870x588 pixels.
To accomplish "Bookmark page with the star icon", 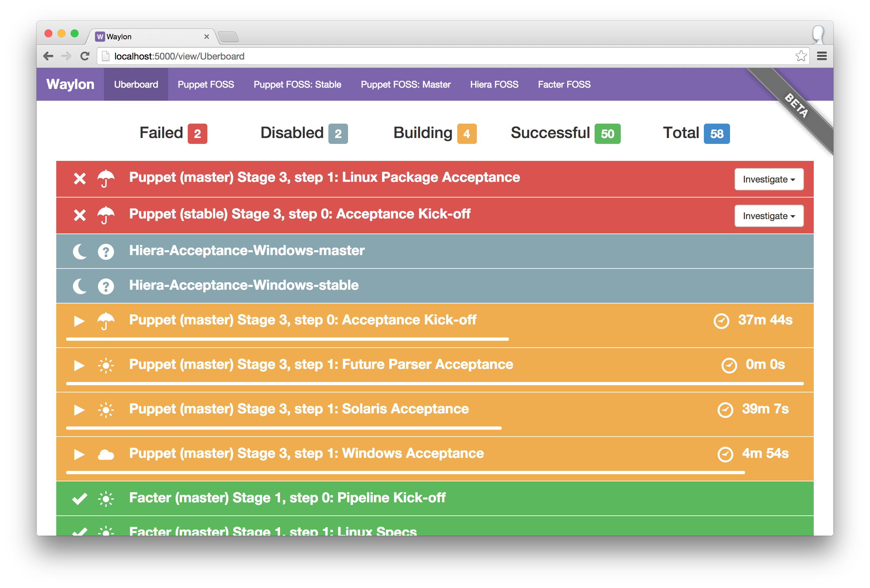I will (800, 56).
